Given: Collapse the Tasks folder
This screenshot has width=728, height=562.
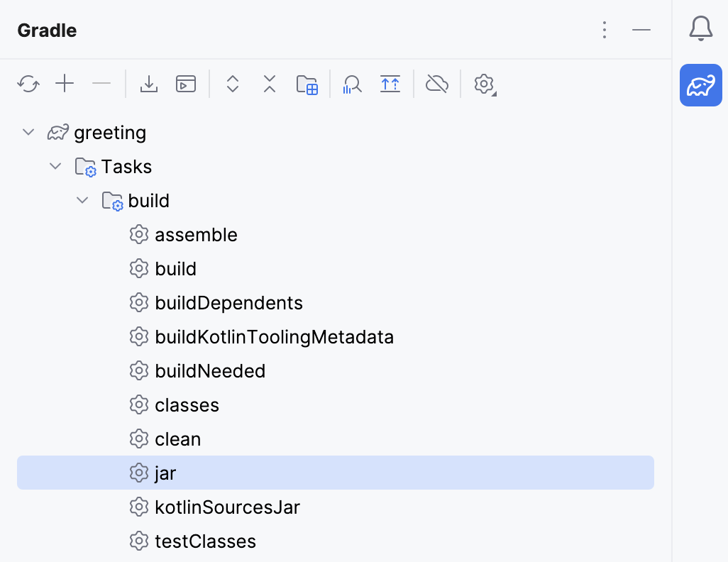Looking at the screenshot, I should (55, 166).
